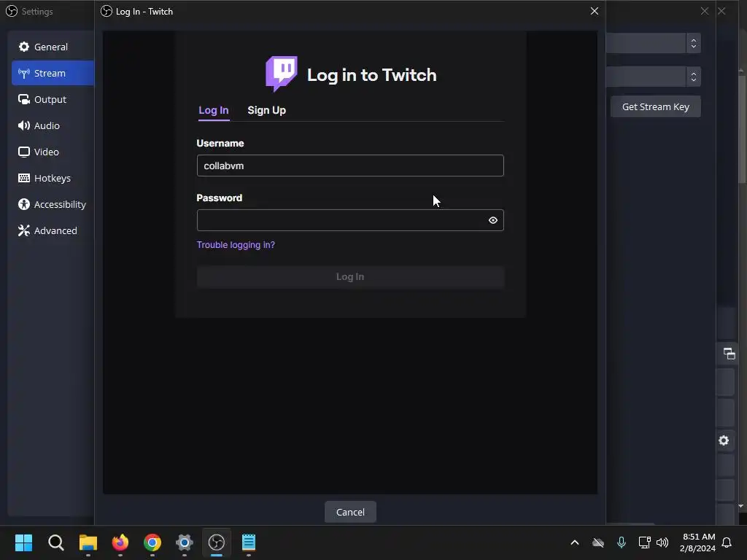This screenshot has width=747, height=560.
Task: Open Video settings category
Action: click(x=53, y=152)
